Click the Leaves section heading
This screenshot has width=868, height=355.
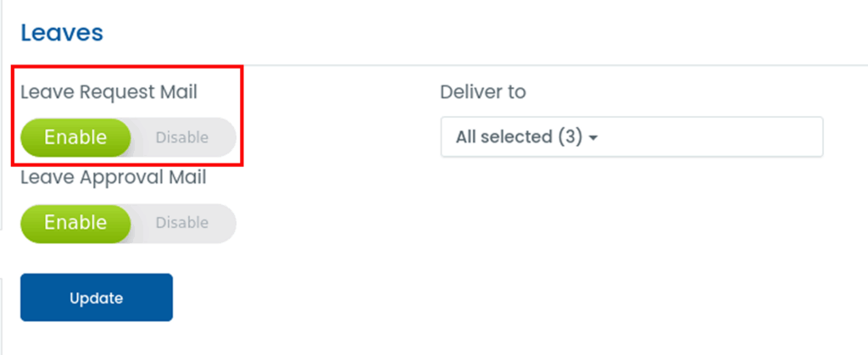coord(62,33)
